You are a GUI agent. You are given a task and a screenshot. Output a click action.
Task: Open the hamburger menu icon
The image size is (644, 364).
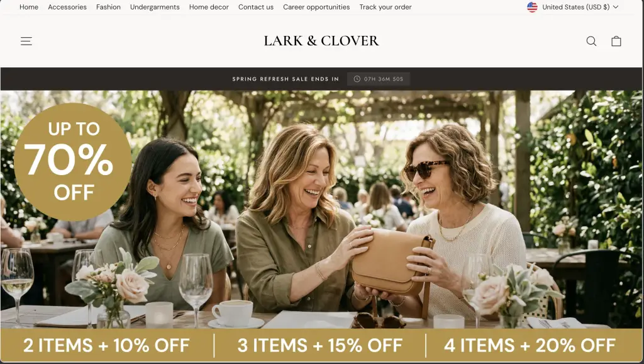tap(26, 41)
